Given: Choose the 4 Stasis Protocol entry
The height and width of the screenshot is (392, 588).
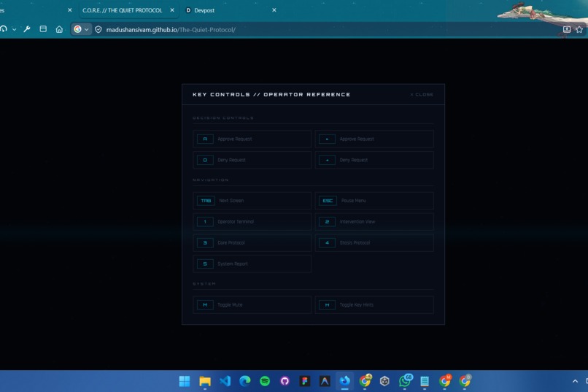Looking at the screenshot, I should point(374,242).
